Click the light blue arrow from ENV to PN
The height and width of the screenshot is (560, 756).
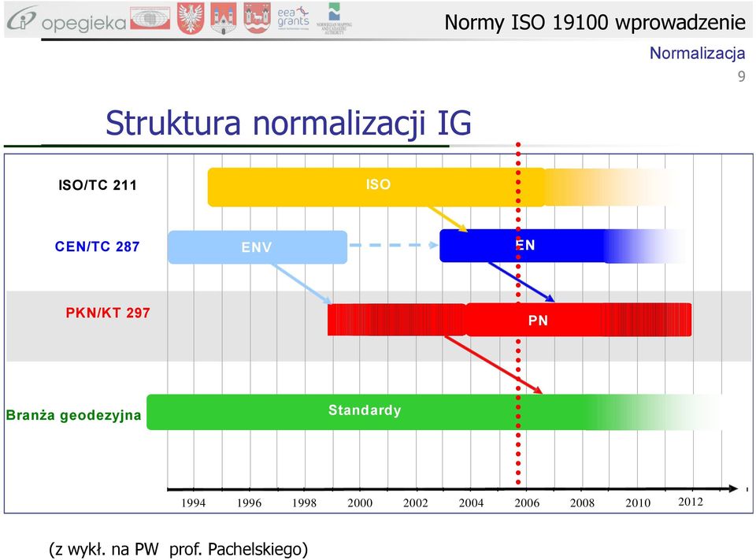coord(302,284)
